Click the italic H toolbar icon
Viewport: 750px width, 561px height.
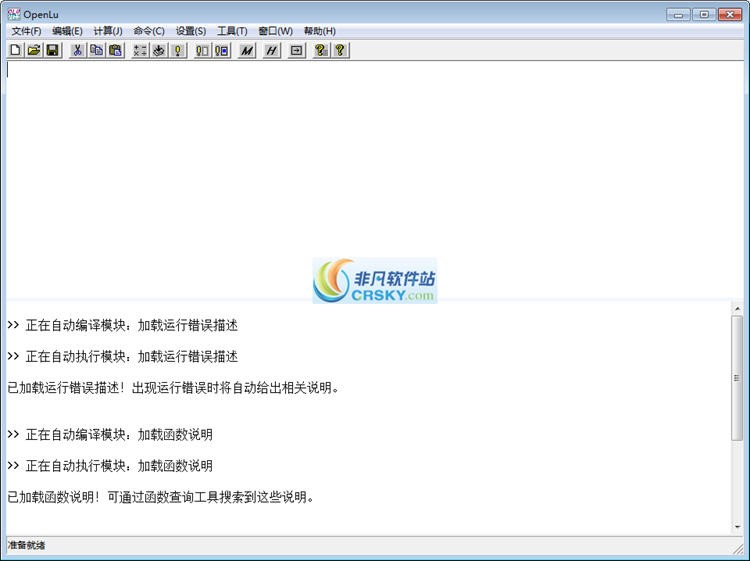point(271,50)
